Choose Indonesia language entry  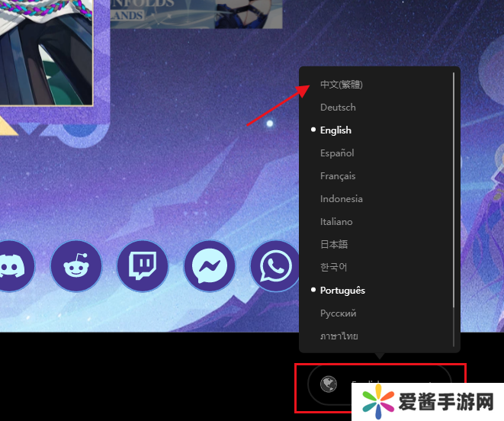click(341, 199)
